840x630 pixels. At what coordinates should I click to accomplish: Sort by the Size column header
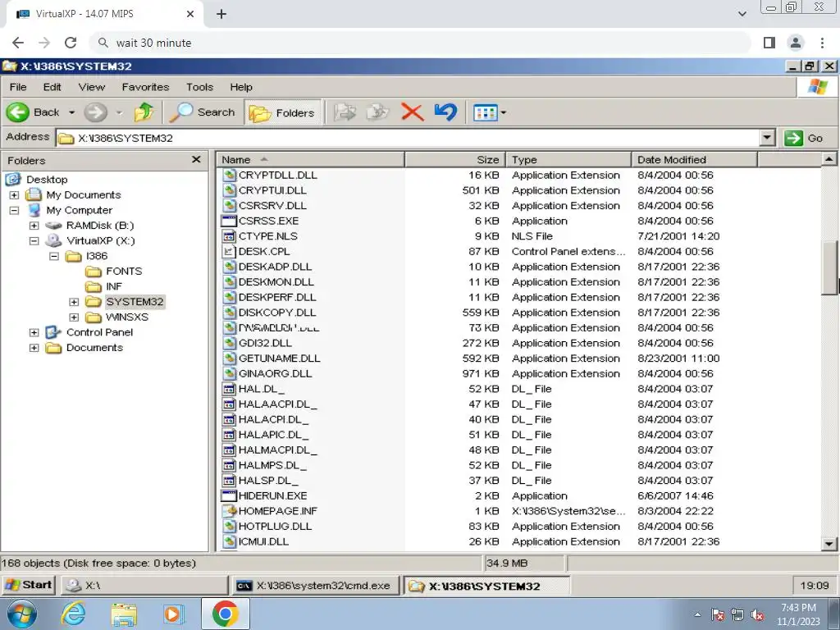click(x=455, y=160)
